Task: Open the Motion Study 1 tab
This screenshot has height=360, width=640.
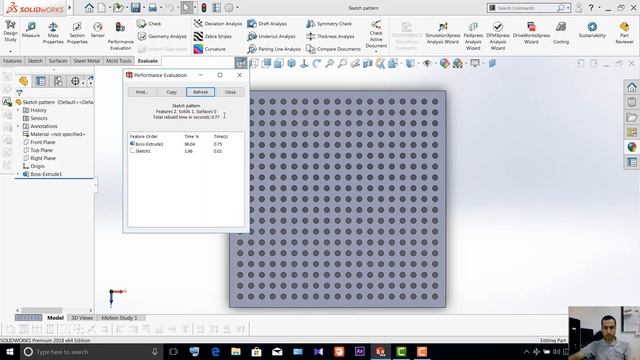Action: (x=119, y=318)
